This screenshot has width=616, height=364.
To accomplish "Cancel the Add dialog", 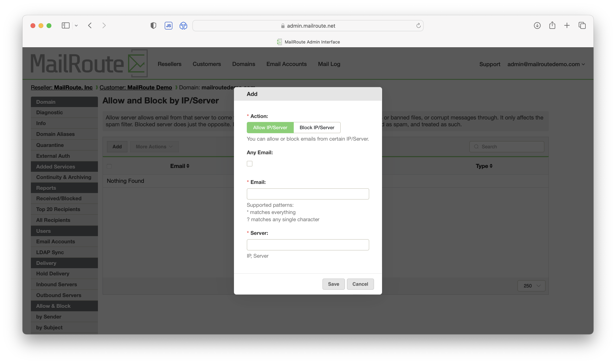I will (360, 284).
